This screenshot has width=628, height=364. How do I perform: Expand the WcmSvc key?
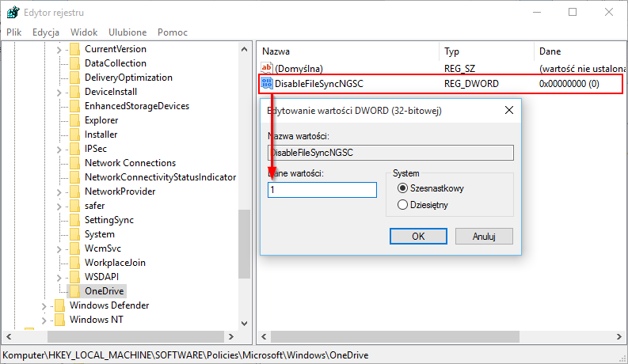(59, 249)
